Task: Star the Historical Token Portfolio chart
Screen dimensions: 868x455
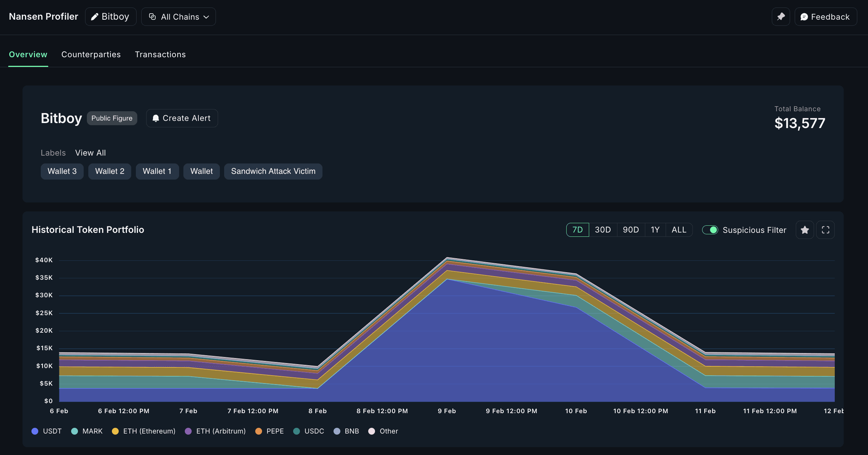Action: coord(805,230)
